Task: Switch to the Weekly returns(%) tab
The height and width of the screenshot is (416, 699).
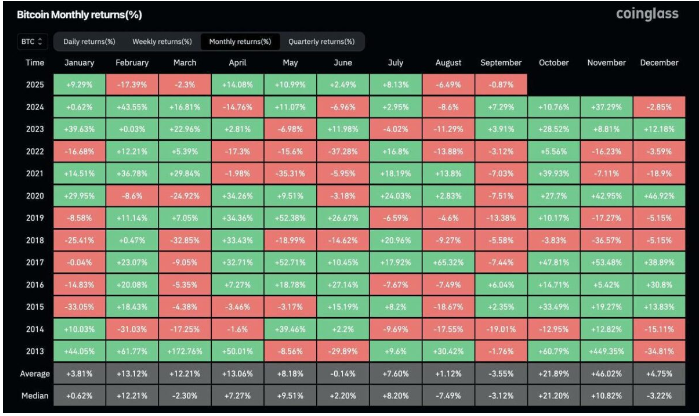Action: click(x=162, y=42)
